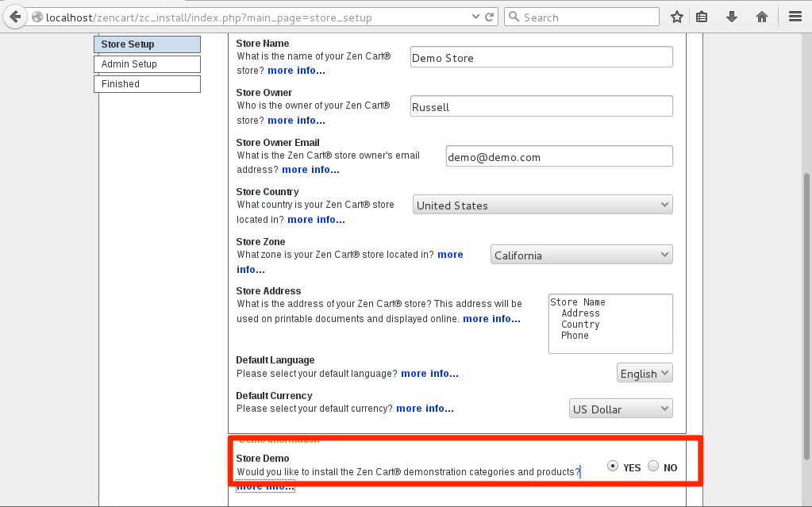Go back with the browser back arrow
The width and height of the screenshot is (812, 507).
click(15, 17)
